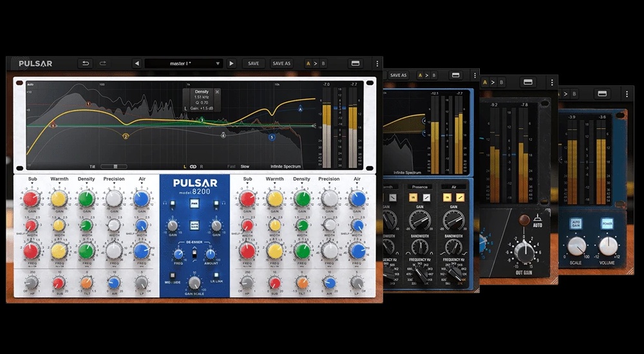Open the right-channel Precision band arrow
The width and height of the screenshot is (644, 354).
[x=329, y=183]
